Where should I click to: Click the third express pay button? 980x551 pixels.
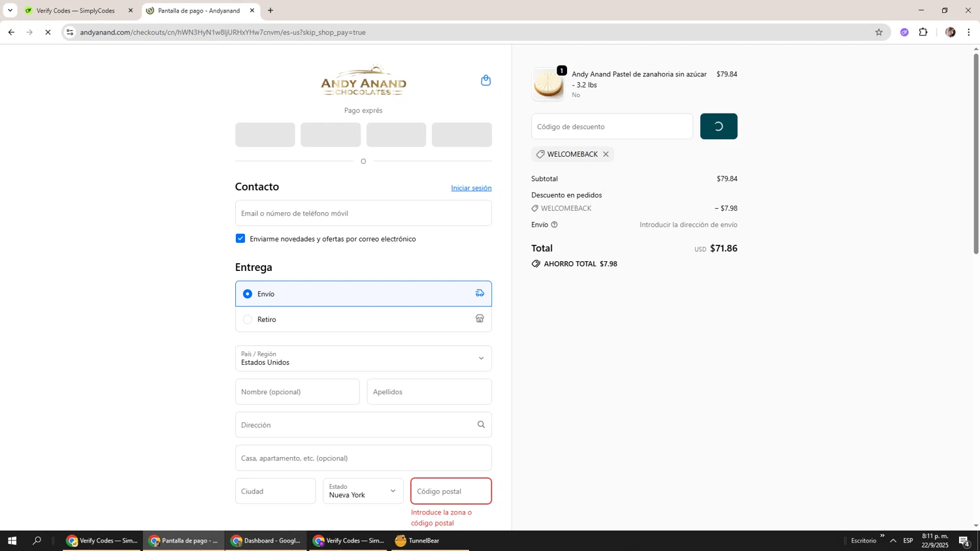[x=396, y=134]
